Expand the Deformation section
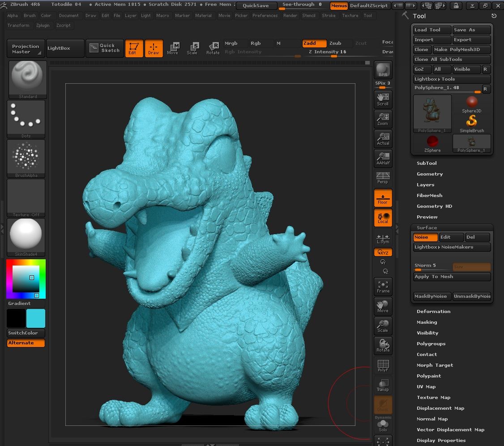Screen dimensions: 504x446 coord(434,312)
